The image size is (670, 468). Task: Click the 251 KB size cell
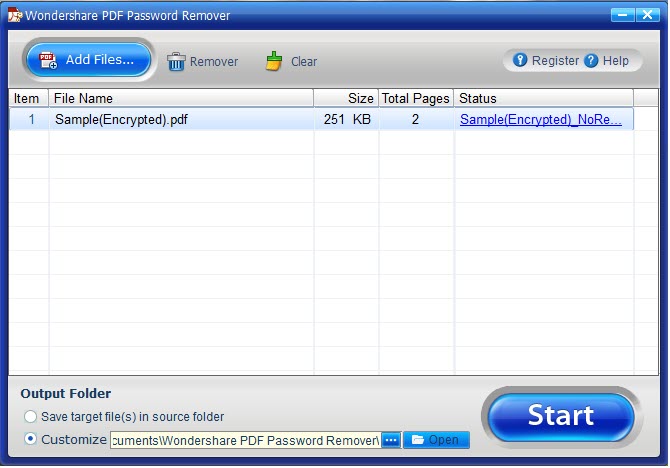(x=347, y=119)
